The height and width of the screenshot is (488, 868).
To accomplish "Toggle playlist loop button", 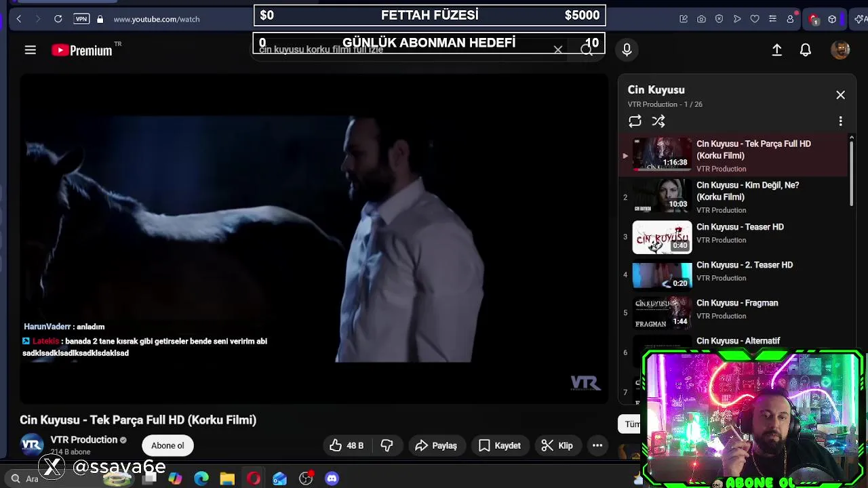I will point(635,121).
